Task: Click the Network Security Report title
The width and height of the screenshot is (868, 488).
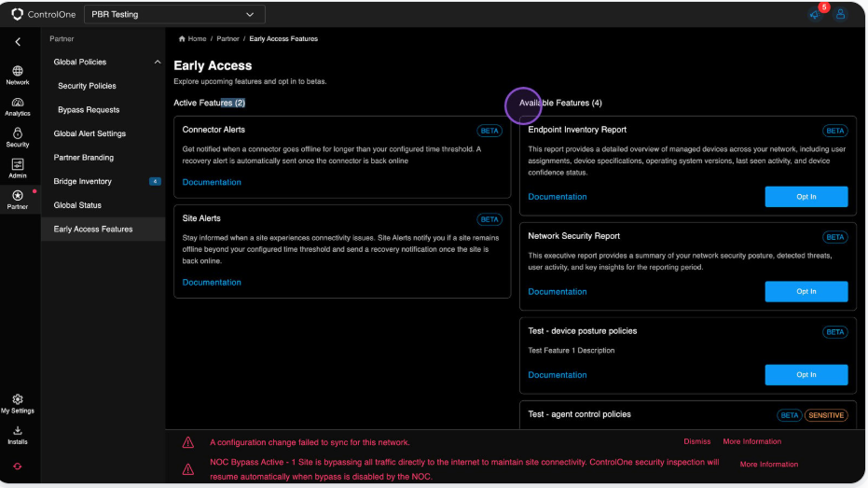Action: click(573, 236)
